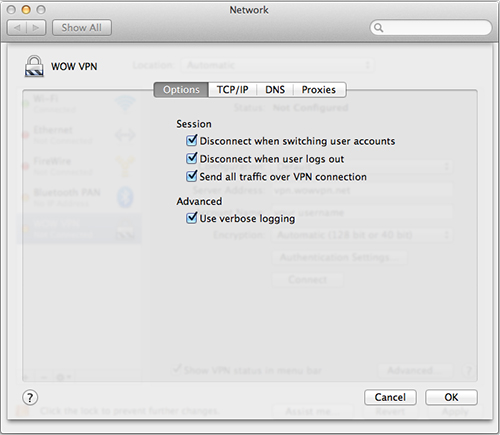Viewport: 500px width, 435px height.
Task: Click the Advanced section heading
Action: coord(199,201)
